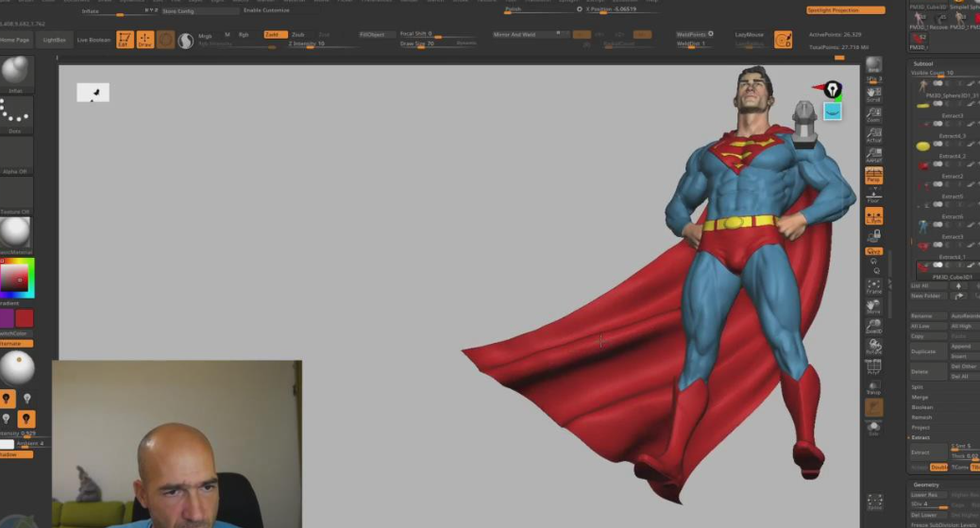Open the Home Page tab
980x528 pixels.
pyautogui.click(x=15, y=40)
